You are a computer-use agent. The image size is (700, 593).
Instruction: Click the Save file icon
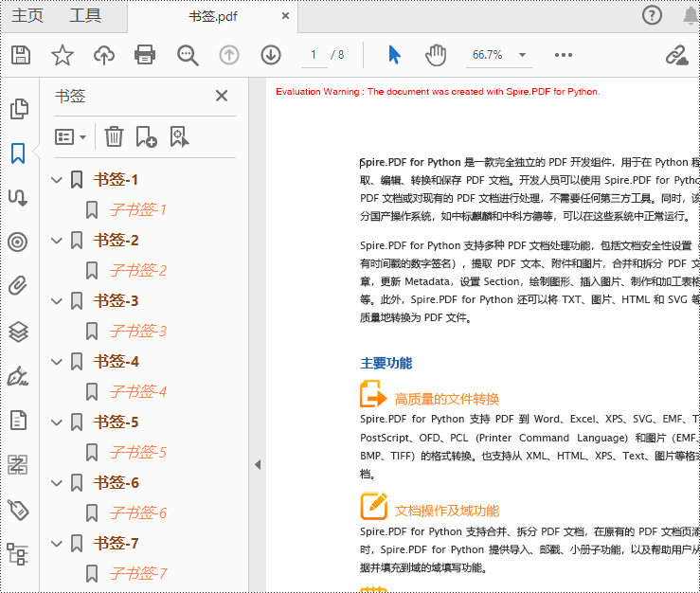[21, 55]
